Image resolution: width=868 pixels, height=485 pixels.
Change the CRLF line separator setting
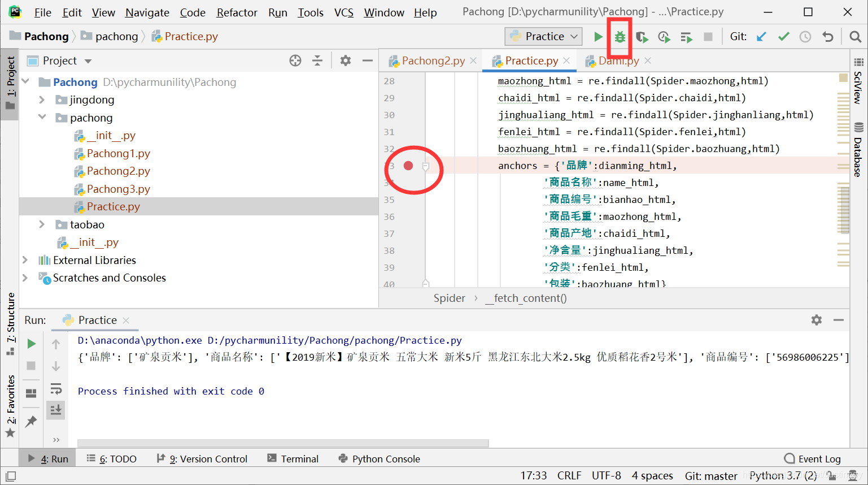click(x=569, y=476)
